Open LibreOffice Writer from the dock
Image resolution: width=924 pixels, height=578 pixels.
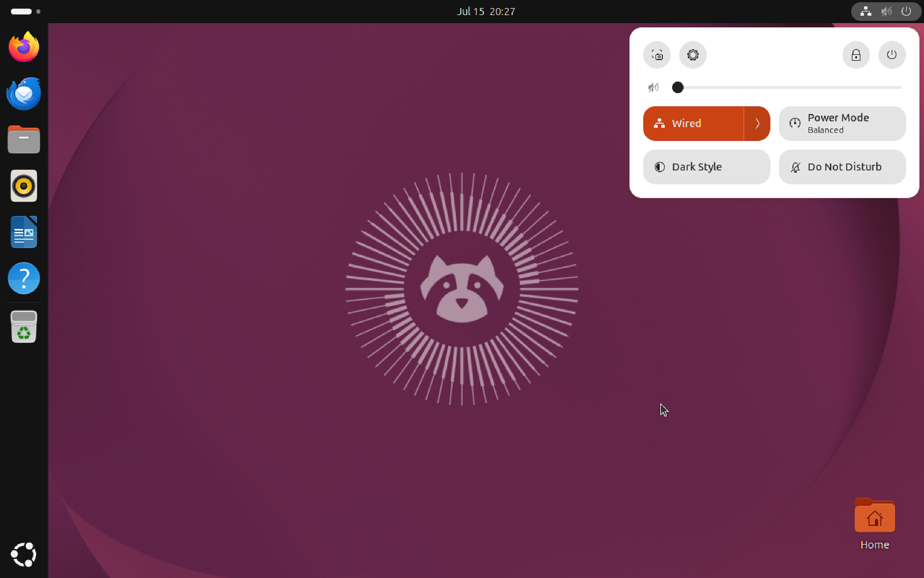tap(24, 232)
